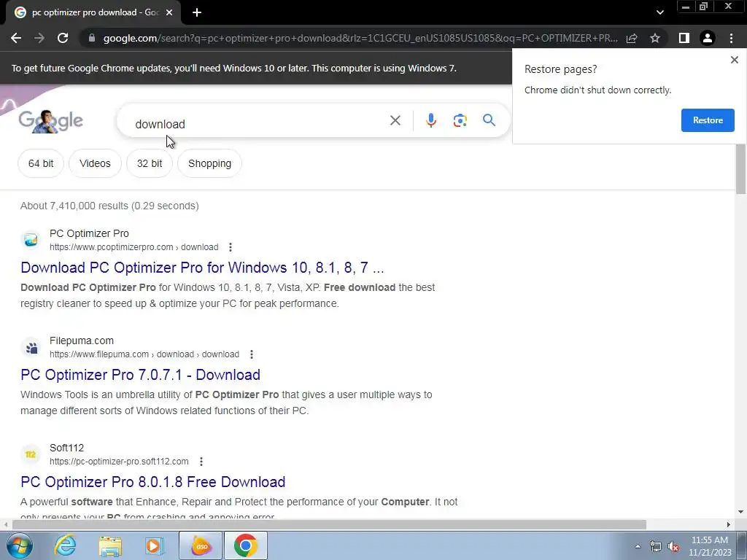This screenshot has width=747, height=560.
Task: Open the network tray icon
Action: [x=655, y=546]
